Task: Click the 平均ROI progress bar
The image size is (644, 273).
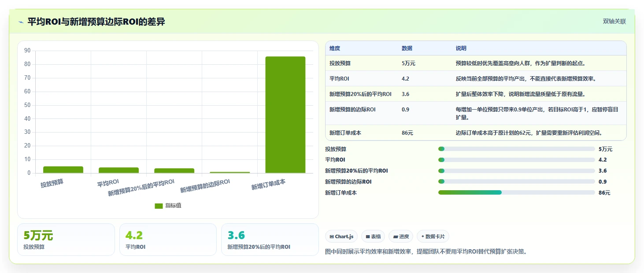Action: point(517,160)
